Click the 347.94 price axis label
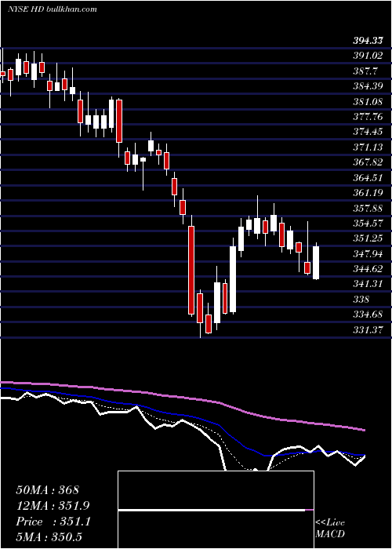392x549 pixels. coord(367,254)
